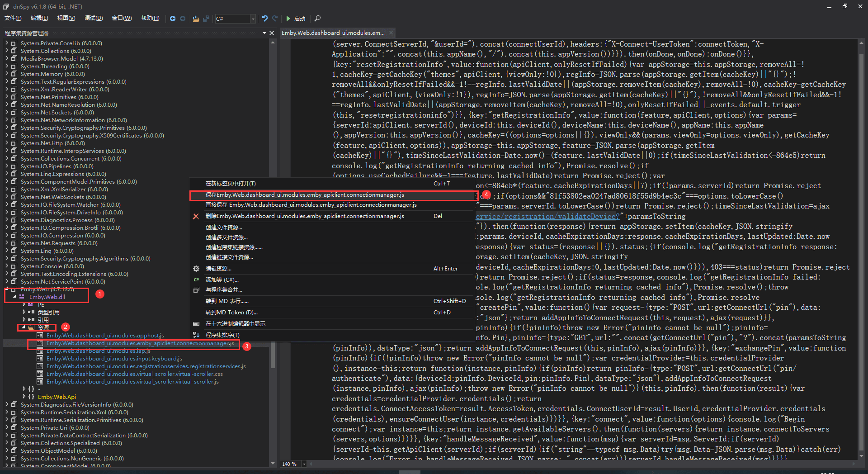This screenshot has height=474, width=868.
Task: Click the C# icon beside 添加类
Action: 196,280
